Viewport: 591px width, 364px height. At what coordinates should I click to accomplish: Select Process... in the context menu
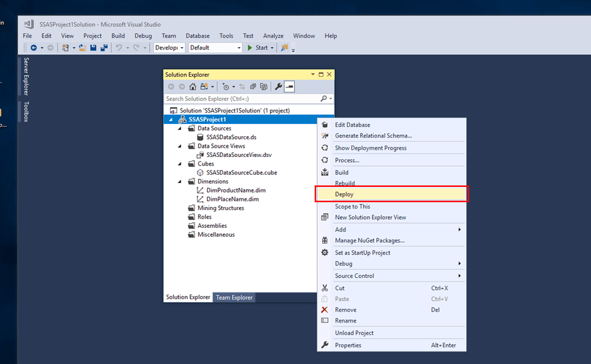click(347, 160)
